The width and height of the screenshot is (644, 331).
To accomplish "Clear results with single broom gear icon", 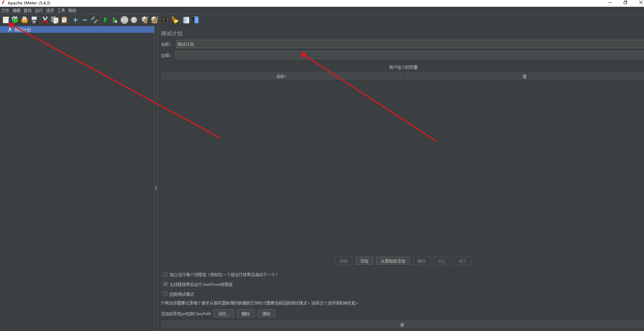I will click(145, 20).
